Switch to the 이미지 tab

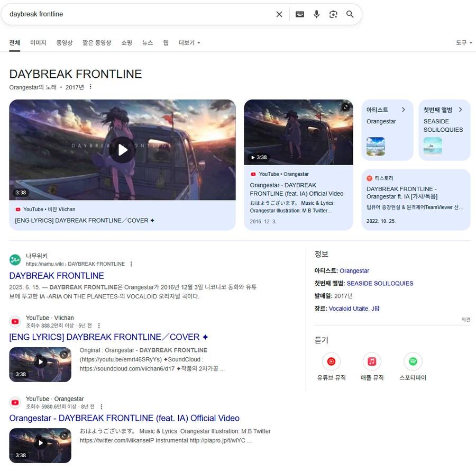pos(38,43)
